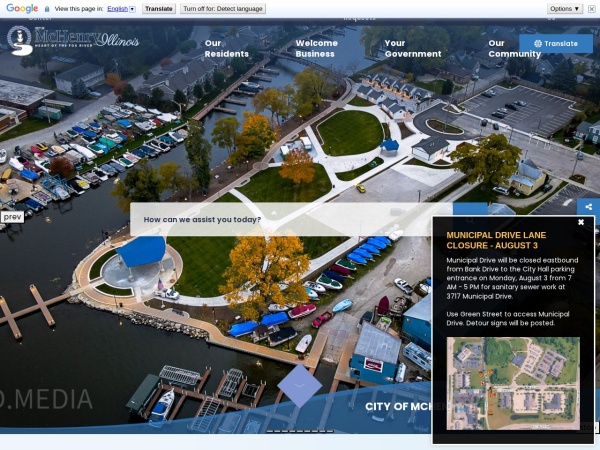Click the lock icon in translate bar
The height and width of the screenshot is (450, 600).
pos(47,9)
